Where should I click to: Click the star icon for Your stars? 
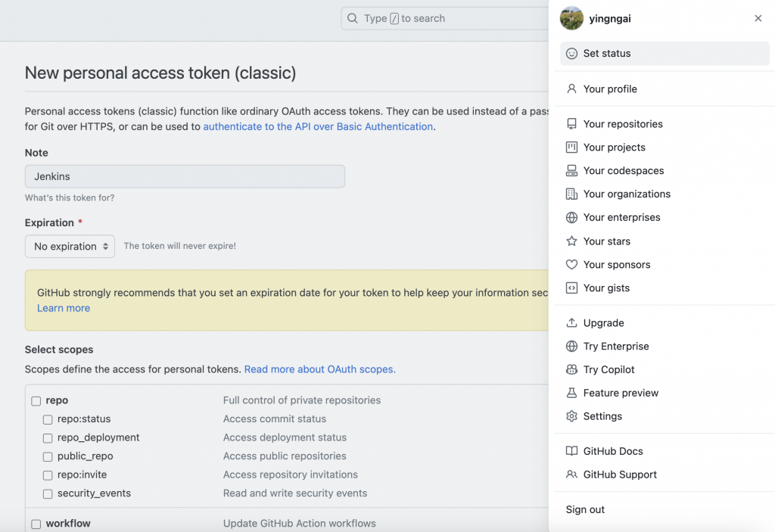[x=572, y=241]
